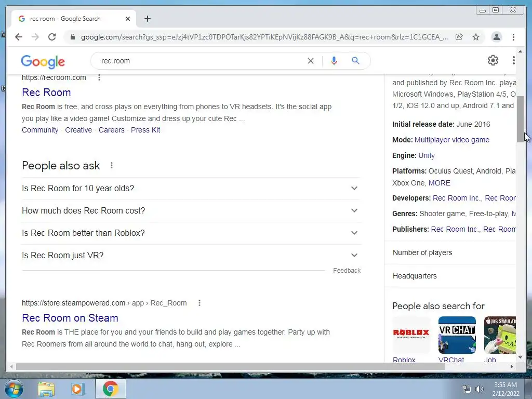Submit search with magnifier icon

pos(355,61)
